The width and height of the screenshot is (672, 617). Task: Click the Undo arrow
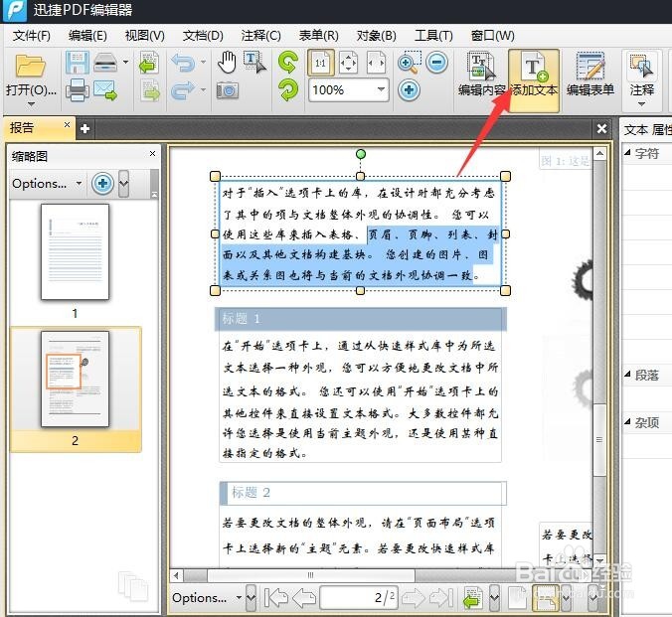[184, 63]
